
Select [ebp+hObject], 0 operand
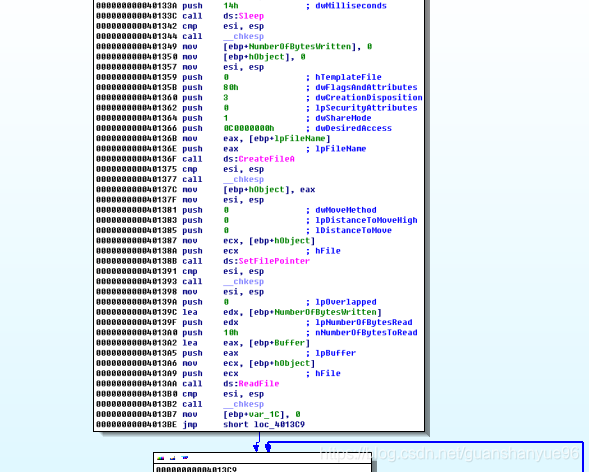pos(264,57)
